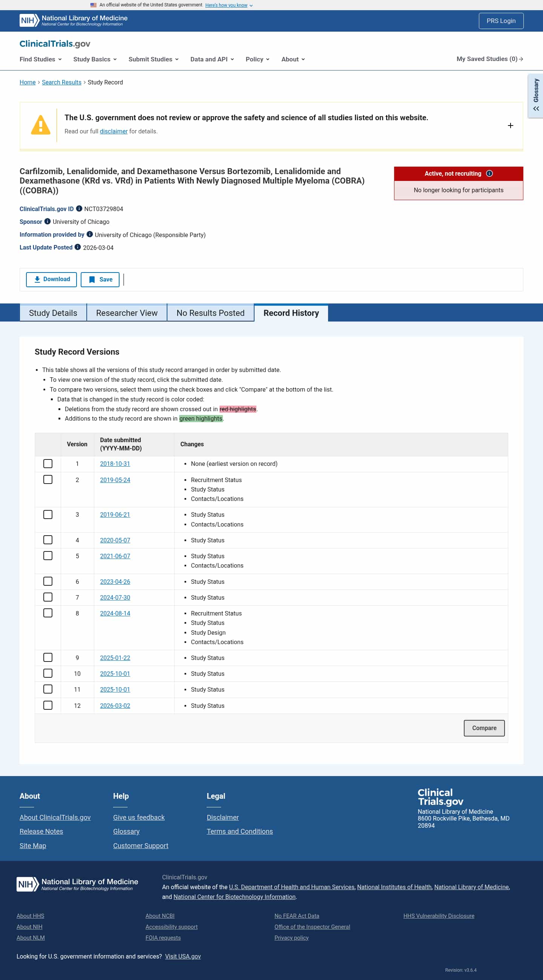The image size is (543, 980).
Task: Open the Data and API dropdown
Action: (x=212, y=59)
